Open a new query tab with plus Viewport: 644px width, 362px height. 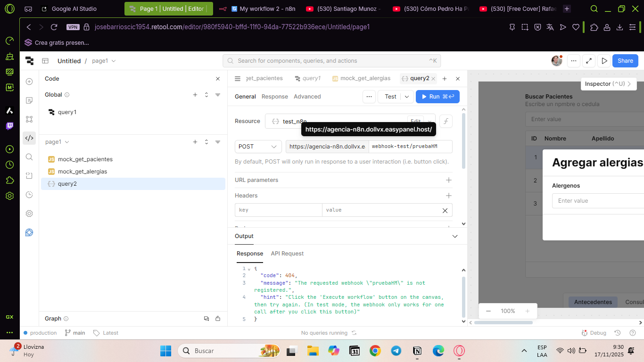click(x=444, y=79)
